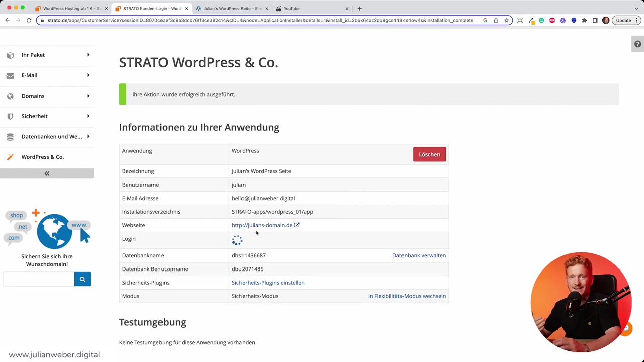Close the YouTube tab
The image size is (644, 362).
(x=347, y=8)
